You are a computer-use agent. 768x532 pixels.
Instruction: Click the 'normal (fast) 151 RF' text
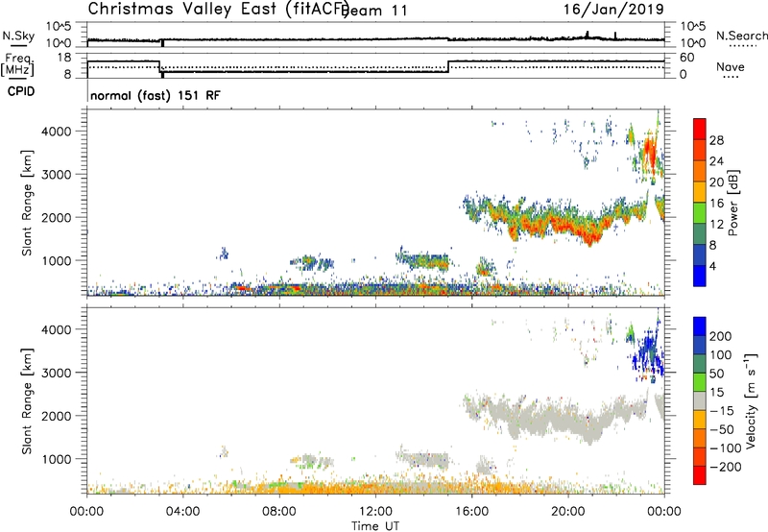tap(156, 95)
